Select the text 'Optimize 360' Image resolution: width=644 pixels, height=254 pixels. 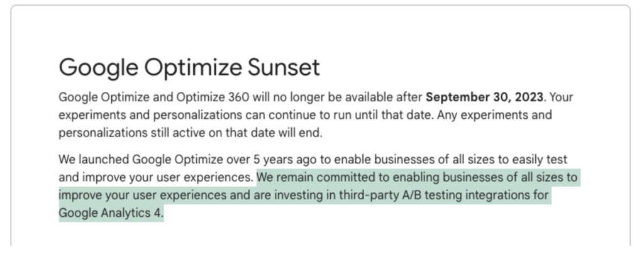213,97
